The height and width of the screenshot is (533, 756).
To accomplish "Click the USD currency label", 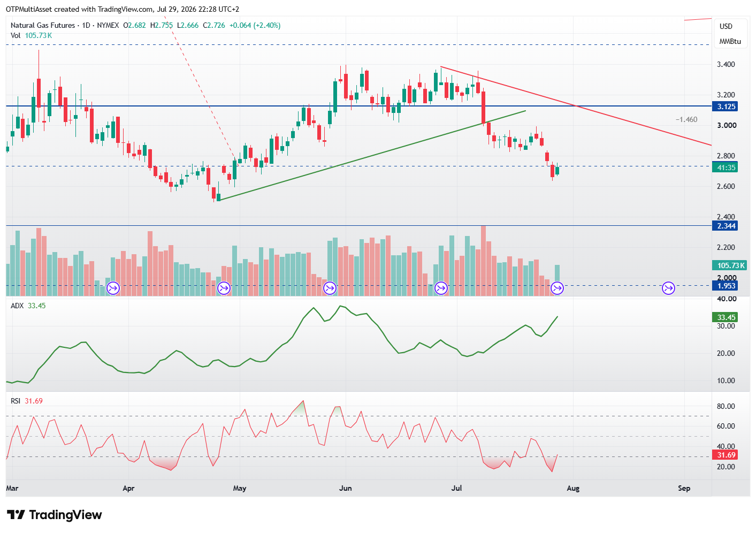I will pyautogui.click(x=726, y=26).
